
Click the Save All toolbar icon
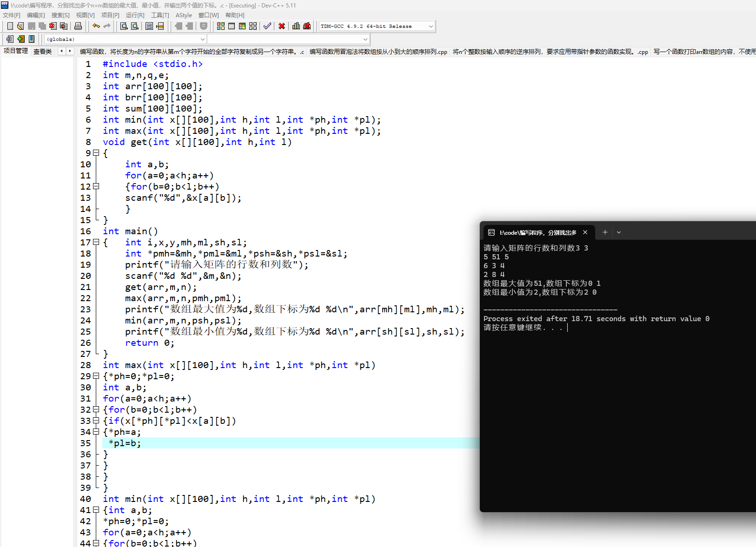click(x=42, y=26)
